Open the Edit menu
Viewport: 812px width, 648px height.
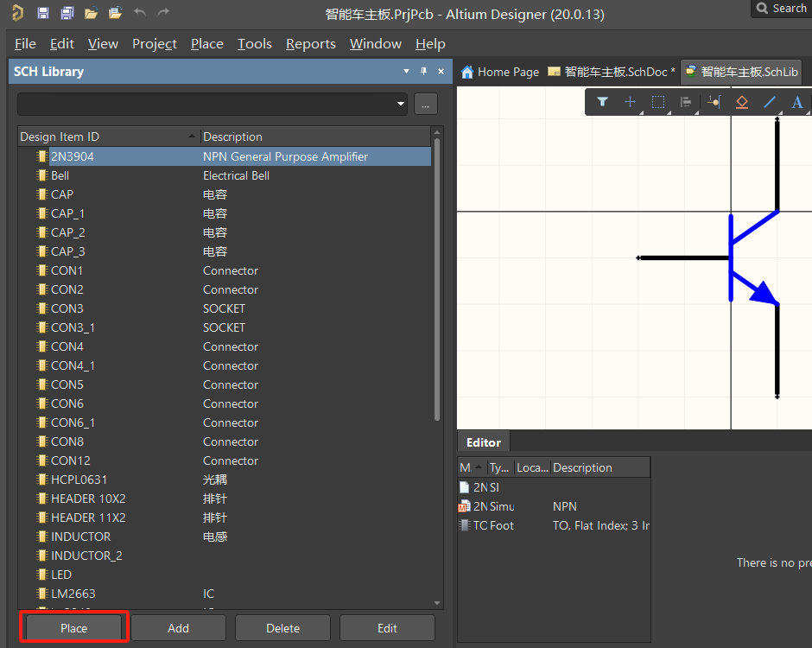coord(62,44)
